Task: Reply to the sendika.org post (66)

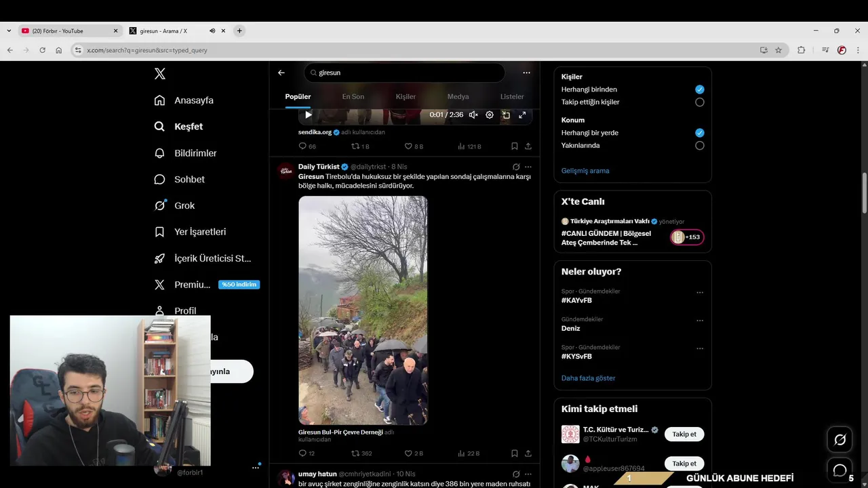Action: point(307,146)
